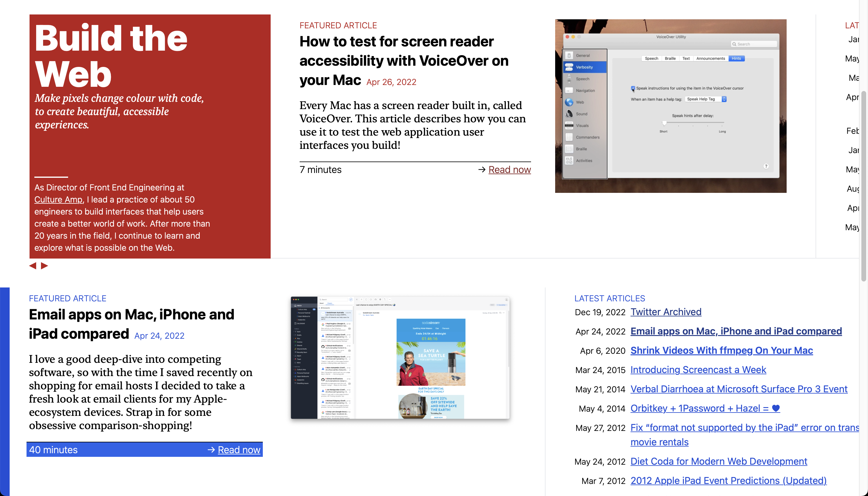
Task: Click the Mar 7, 2012 date
Action: point(603,481)
